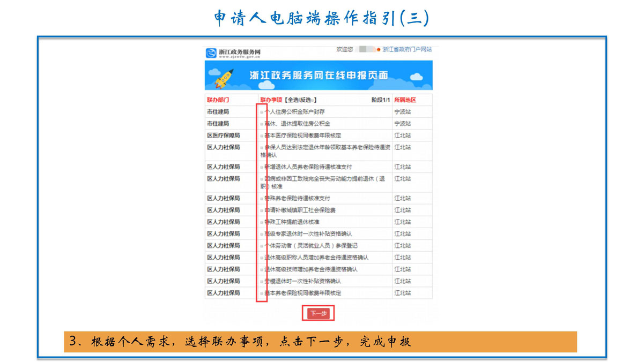Click the red emblem beside 浙江省政府门户网站
Image resolution: width=644 pixels, height=362 pixels.
(x=379, y=50)
